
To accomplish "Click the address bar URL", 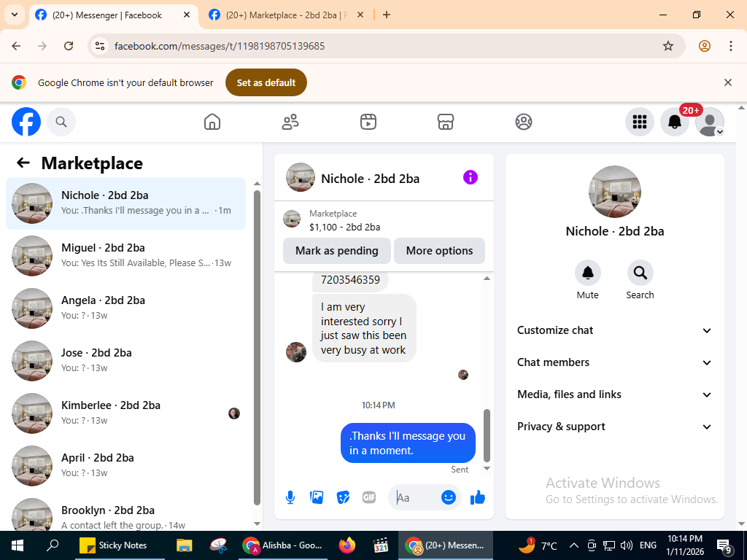I will point(220,46).
